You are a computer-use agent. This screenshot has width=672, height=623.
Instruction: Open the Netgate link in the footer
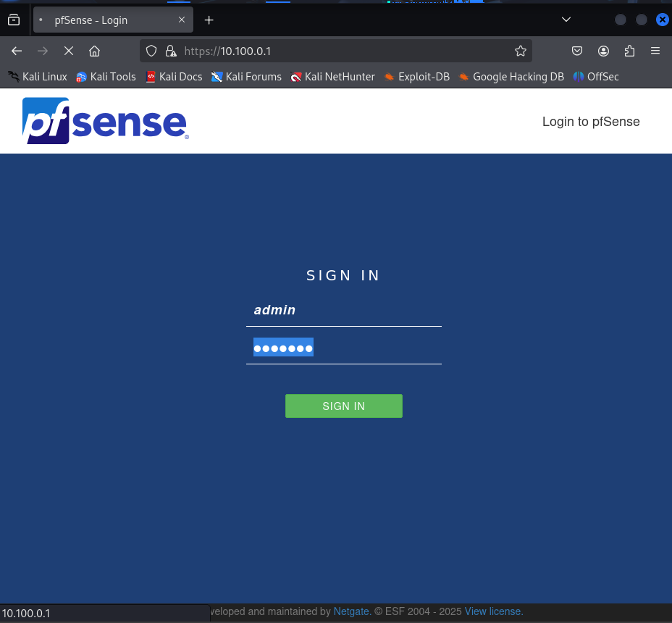pyautogui.click(x=352, y=611)
